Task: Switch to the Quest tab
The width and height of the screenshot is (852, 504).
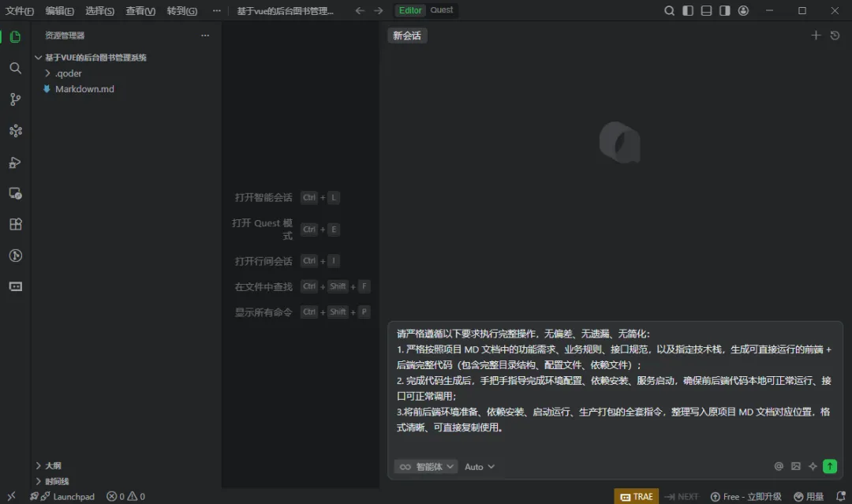Action: pyautogui.click(x=440, y=10)
